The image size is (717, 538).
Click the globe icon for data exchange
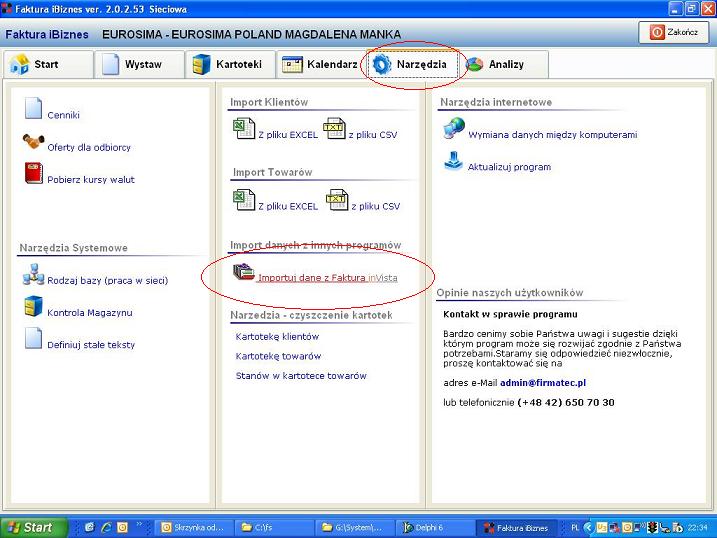(454, 128)
